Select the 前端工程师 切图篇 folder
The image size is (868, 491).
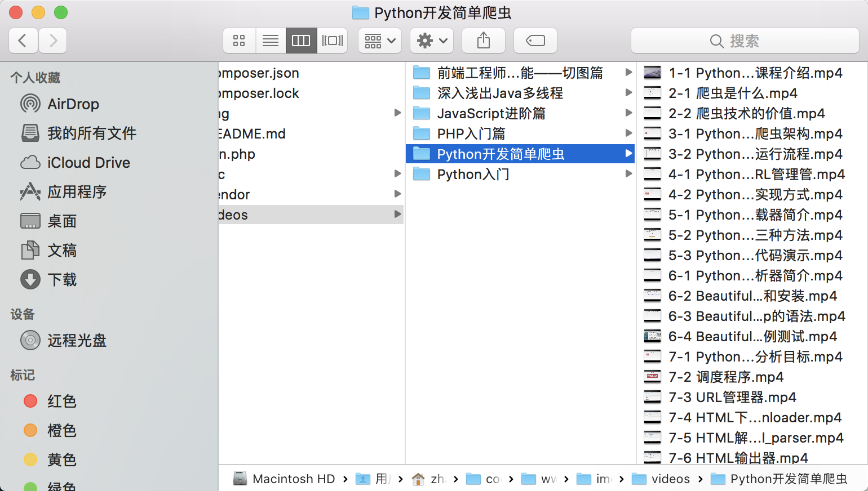coord(520,73)
